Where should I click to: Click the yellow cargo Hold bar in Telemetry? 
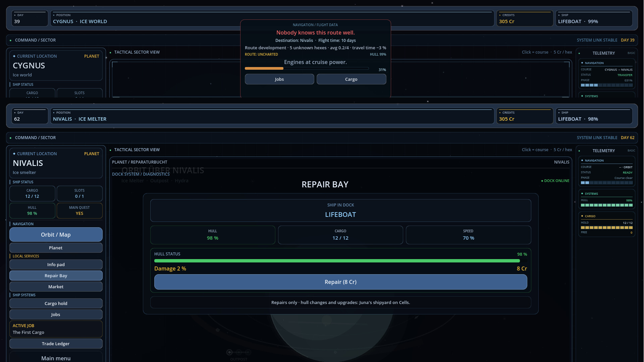coord(607,228)
